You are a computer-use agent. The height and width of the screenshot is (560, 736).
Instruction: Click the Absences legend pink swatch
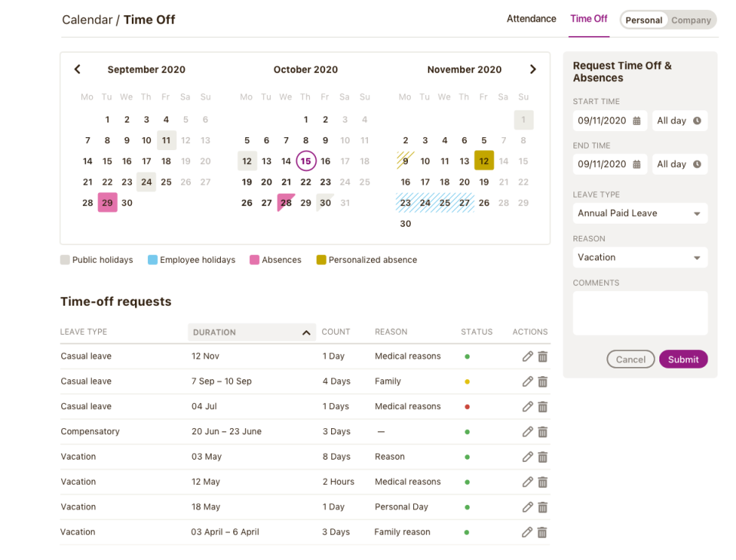click(255, 260)
